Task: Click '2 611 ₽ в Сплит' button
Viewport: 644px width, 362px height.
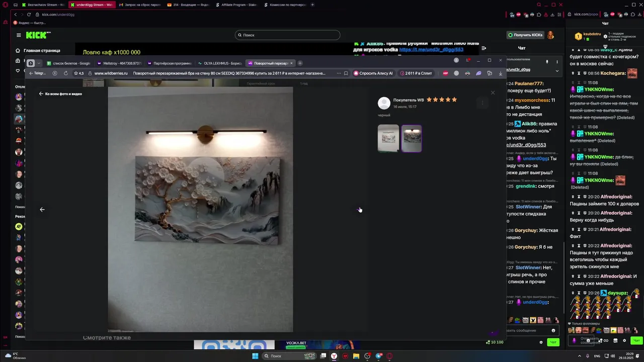Action: tap(417, 73)
